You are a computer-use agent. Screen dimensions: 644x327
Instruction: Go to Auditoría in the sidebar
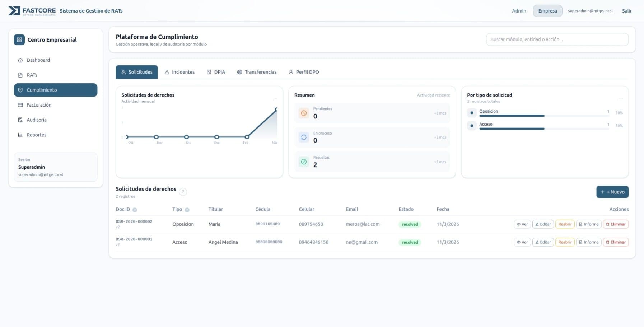(36, 120)
